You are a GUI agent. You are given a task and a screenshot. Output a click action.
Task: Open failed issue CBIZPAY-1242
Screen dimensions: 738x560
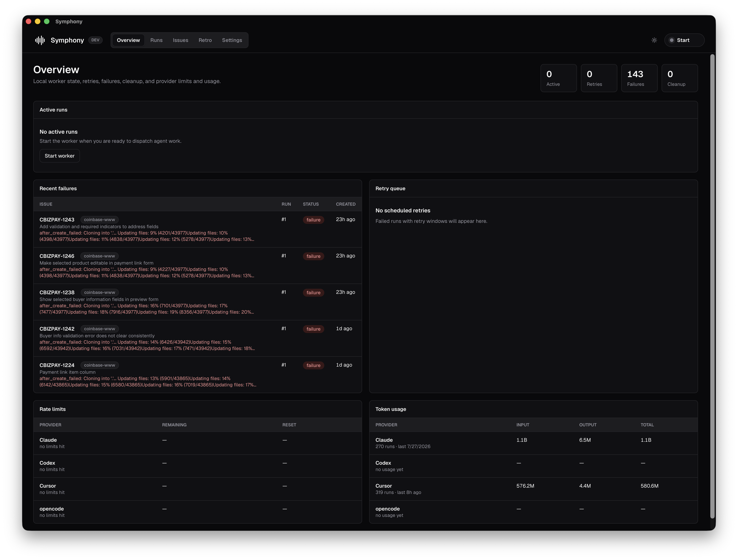click(x=57, y=328)
